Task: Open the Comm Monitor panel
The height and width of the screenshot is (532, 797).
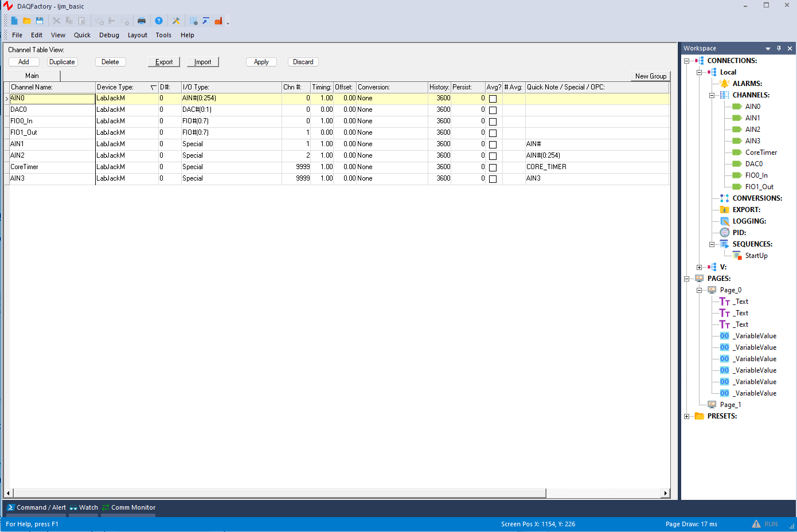Action: click(132, 507)
